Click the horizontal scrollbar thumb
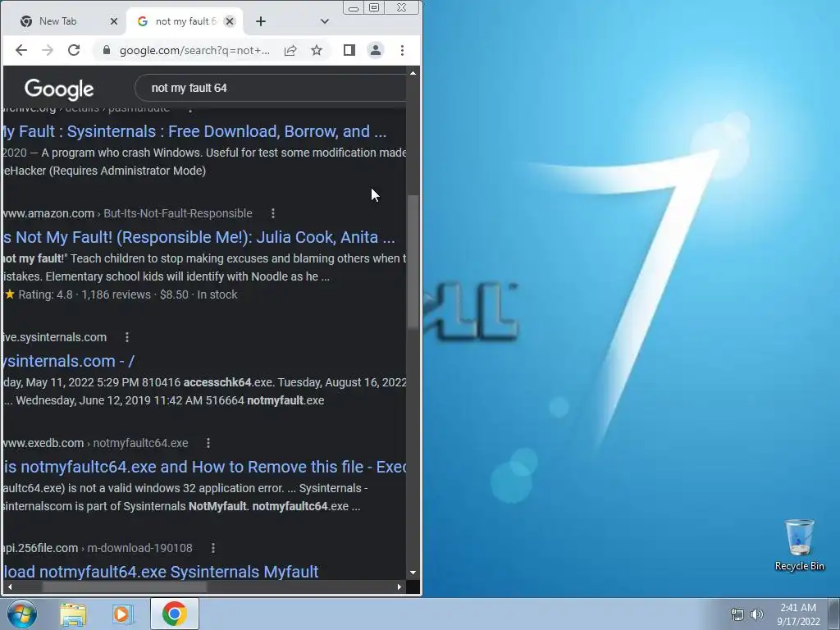840x630 pixels. (x=125, y=587)
